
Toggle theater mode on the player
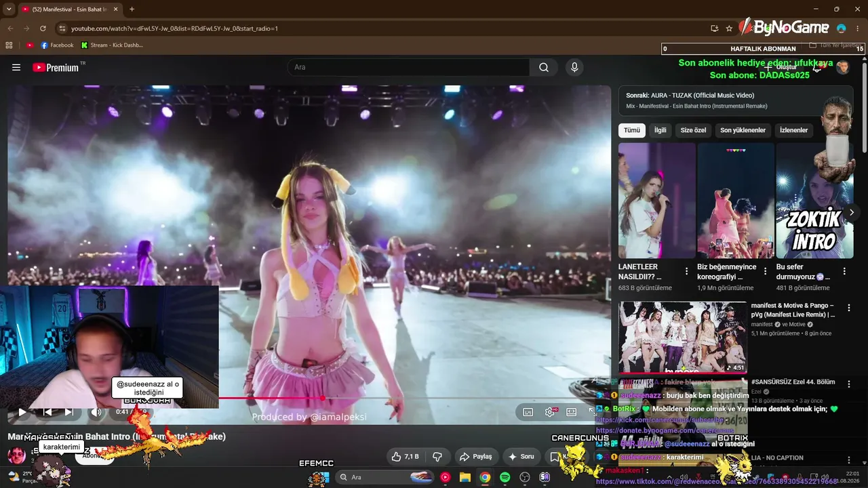[572, 411]
